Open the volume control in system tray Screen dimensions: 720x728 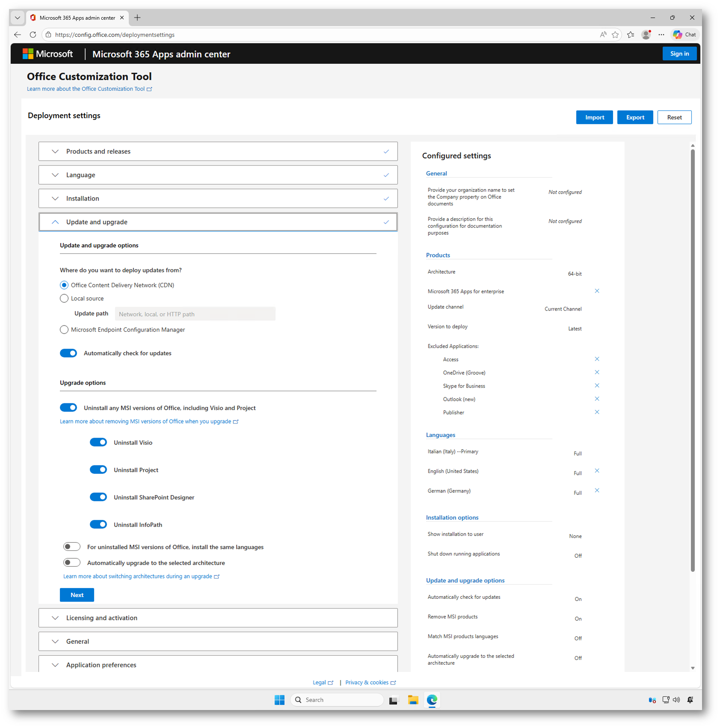coord(676,700)
